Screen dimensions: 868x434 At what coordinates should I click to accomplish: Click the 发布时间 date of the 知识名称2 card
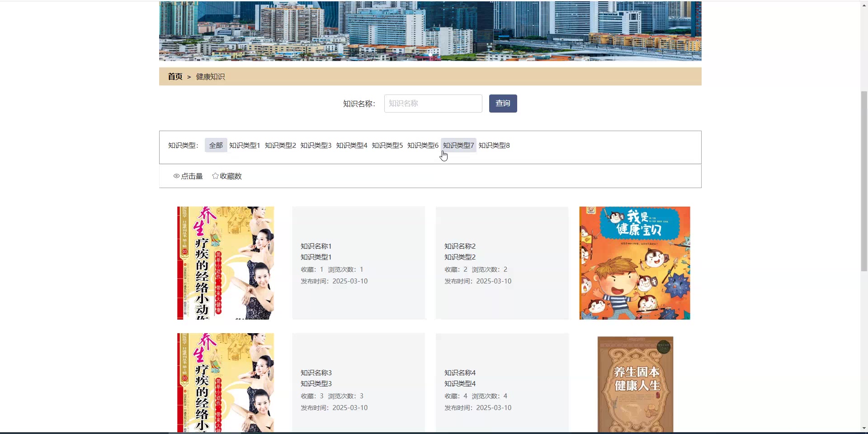click(x=478, y=281)
